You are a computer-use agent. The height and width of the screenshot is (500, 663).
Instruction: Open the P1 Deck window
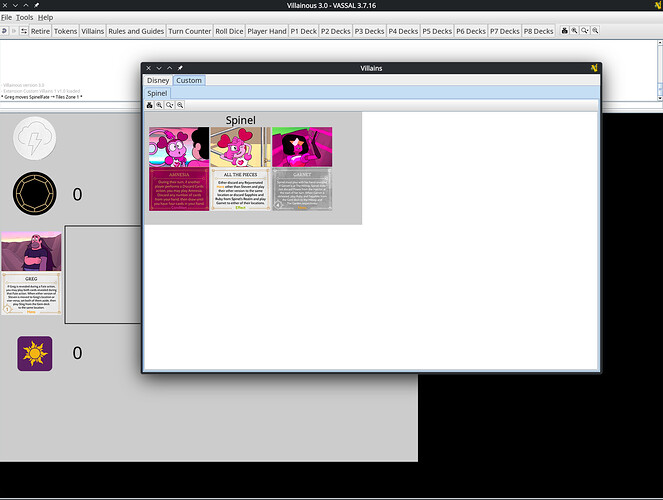[x=304, y=31]
